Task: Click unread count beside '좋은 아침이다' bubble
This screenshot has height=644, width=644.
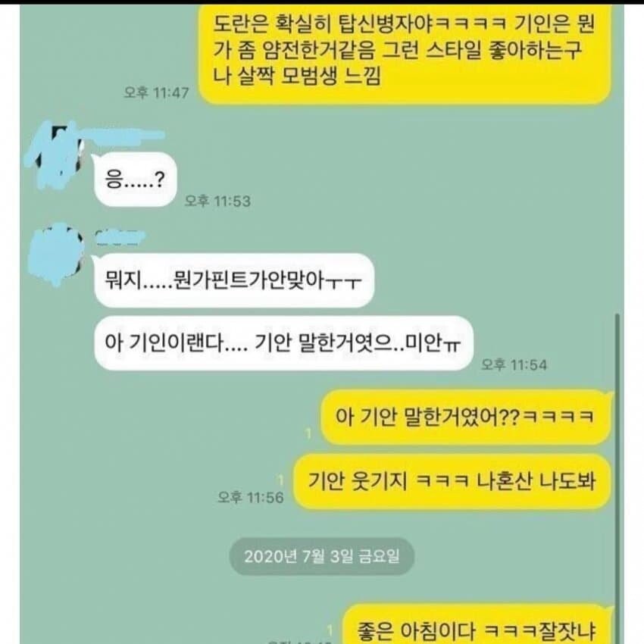Action: [x=330, y=630]
